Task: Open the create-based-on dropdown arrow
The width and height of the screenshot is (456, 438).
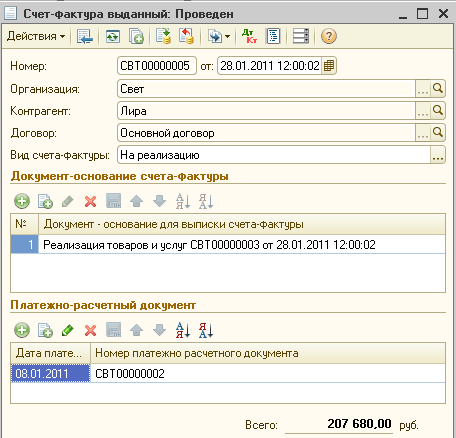Action: [x=227, y=36]
